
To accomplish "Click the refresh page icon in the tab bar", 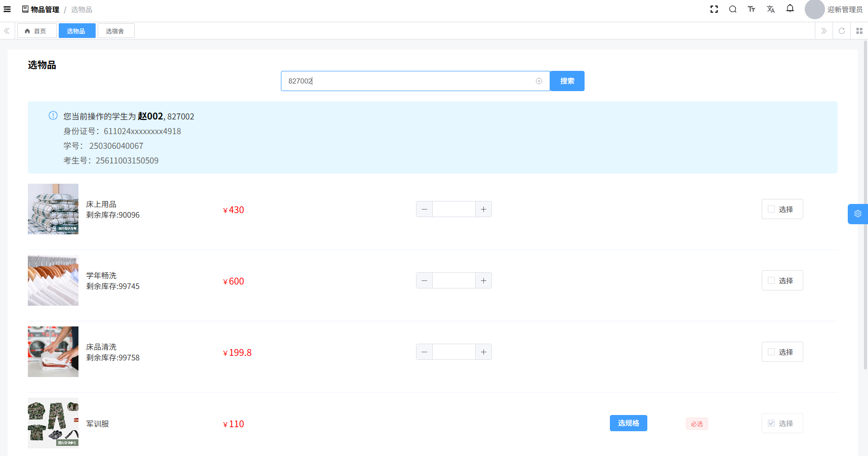I will tap(841, 31).
